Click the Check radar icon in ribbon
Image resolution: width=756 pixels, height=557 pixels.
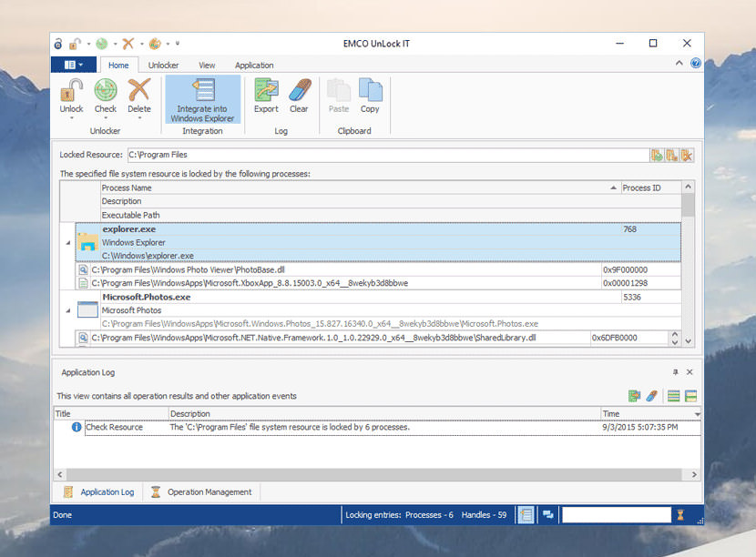click(x=105, y=90)
